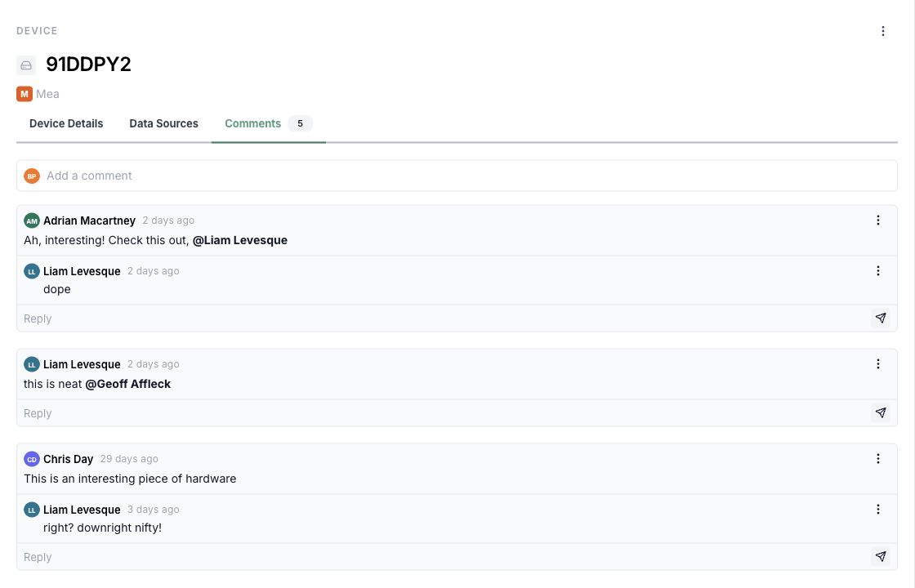915x588 pixels.
Task: Send reply under the 'dope' thread
Action: click(881, 318)
